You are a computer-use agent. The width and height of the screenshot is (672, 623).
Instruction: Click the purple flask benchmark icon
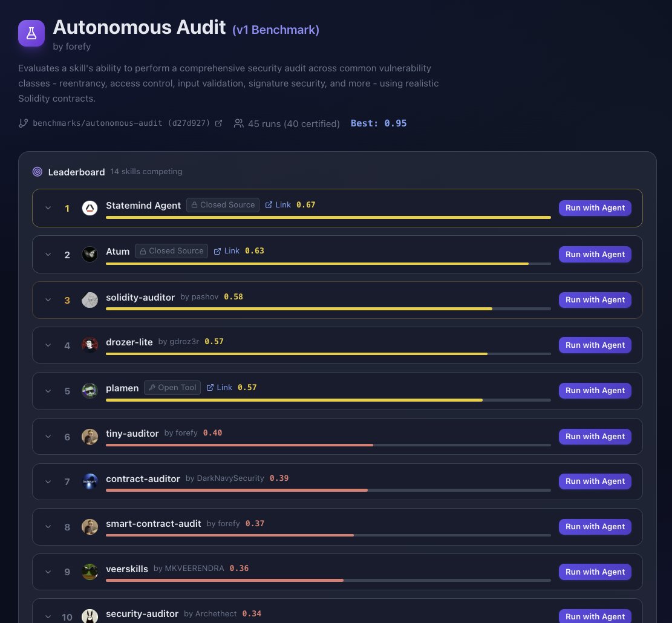(x=31, y=33)
